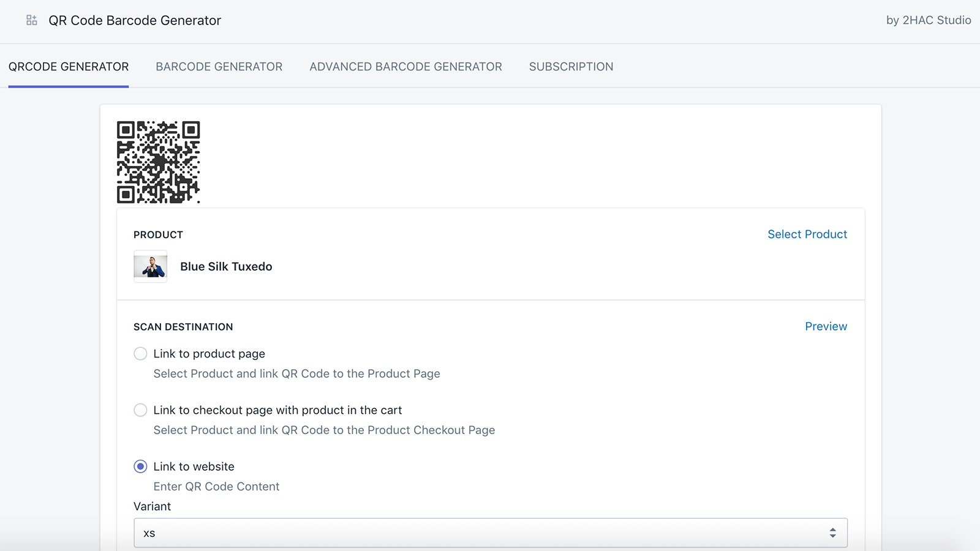Click the SCAN DESTINATION heading
Screen dimensions: 980x551
[x=183, y=327]
